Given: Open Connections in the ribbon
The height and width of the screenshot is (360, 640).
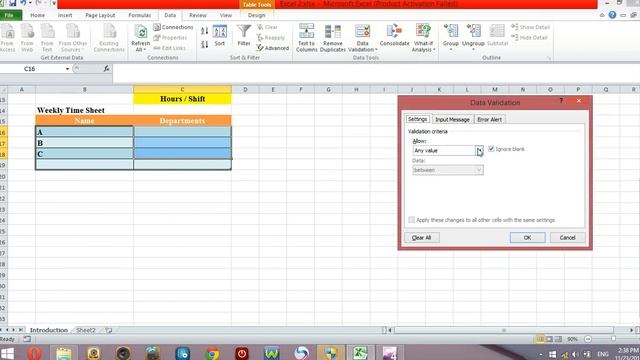Looking at the screenshot, I should pyautogui.click(x=173, y=27).
